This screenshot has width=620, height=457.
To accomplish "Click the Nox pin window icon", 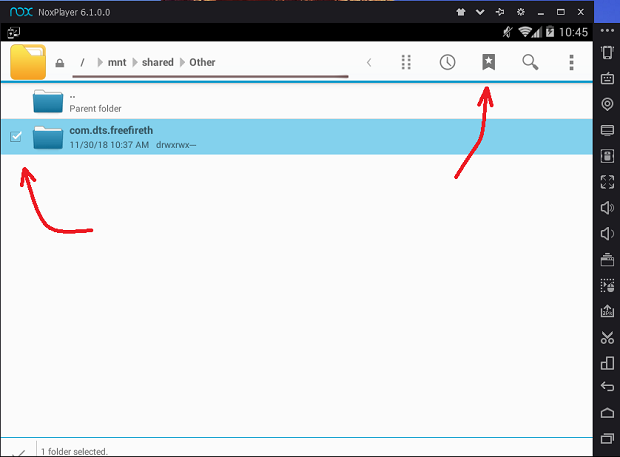I will coord(500,12).
